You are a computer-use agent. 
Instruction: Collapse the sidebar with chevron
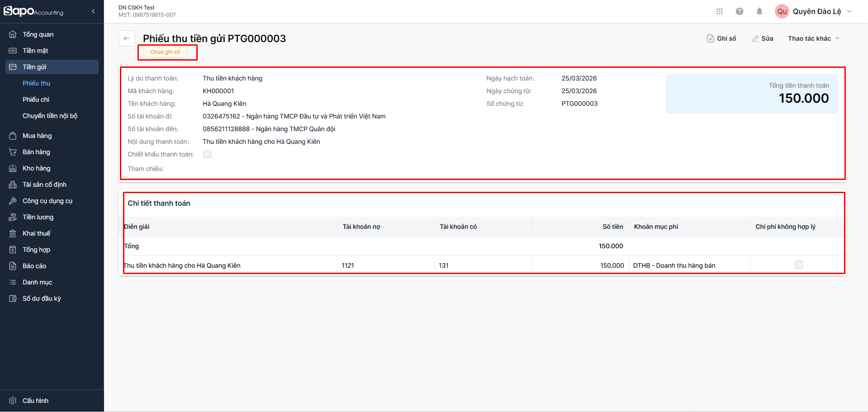[93, 11]
